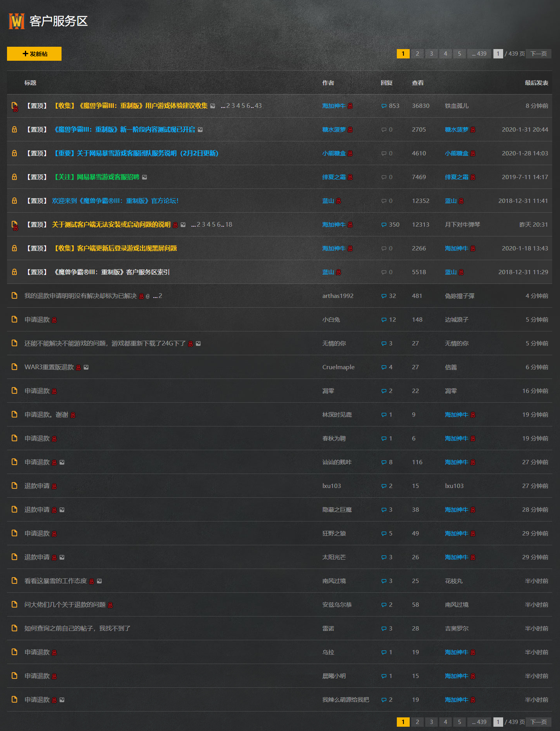Click red badge icon beside author 小熊糖盒
The image size is (560, 731).
pyautogui.click(x=350, y=153)
